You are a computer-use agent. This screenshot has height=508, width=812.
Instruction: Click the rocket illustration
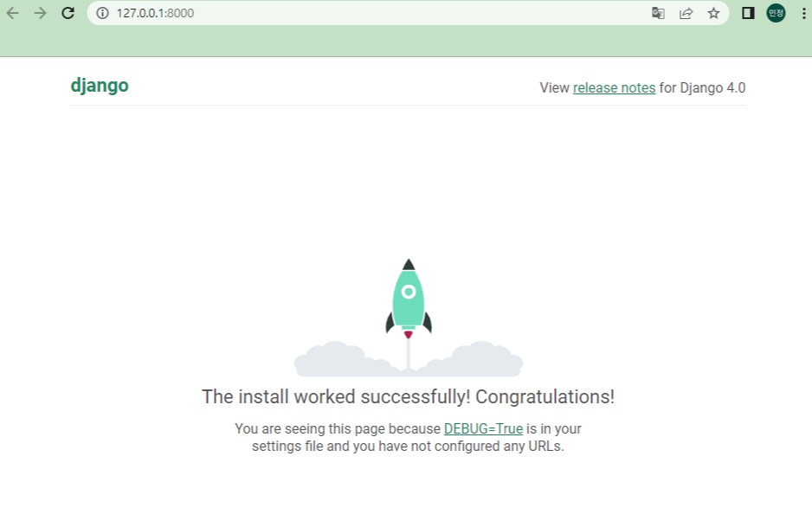[x=409, y=317]
